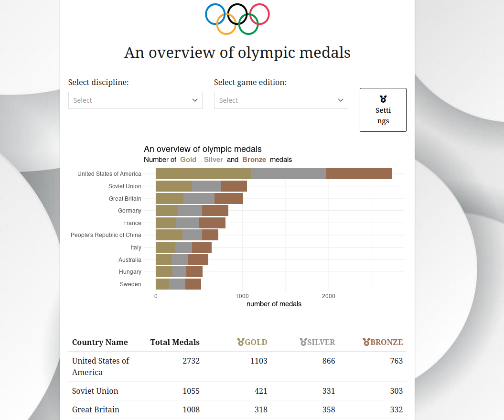Open the Settings button with medal icon
Screen dimensions: 504x420
coord(383,110)
